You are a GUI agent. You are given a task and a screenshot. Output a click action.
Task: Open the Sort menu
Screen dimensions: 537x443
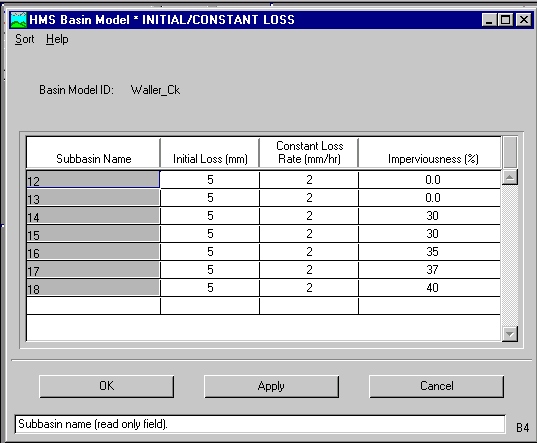click(x=24, y=39)
